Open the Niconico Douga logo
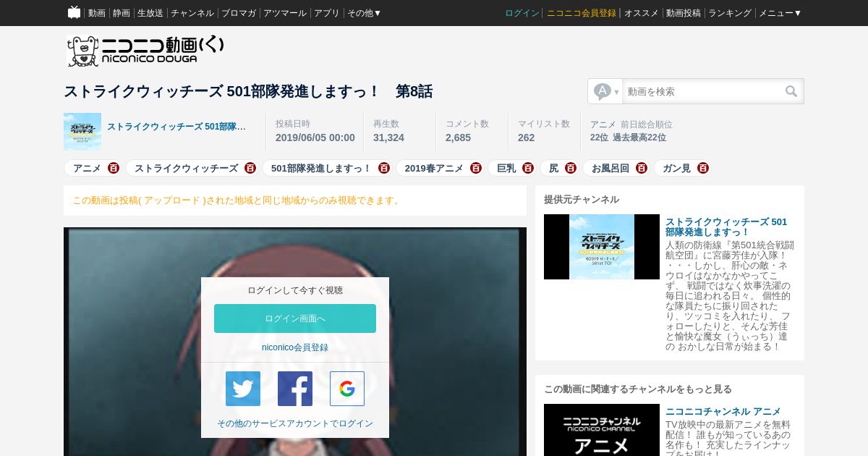The width and height of the screenshot is (868, 456). 145,51
